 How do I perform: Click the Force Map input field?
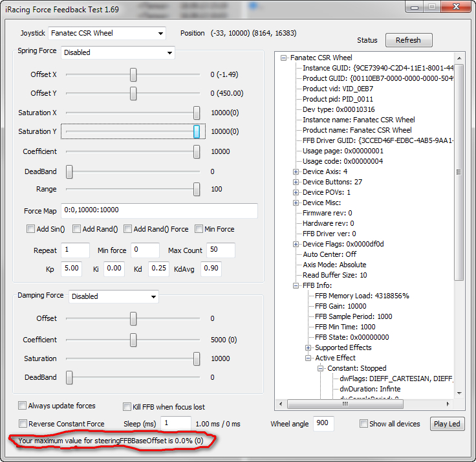(159, 211)
